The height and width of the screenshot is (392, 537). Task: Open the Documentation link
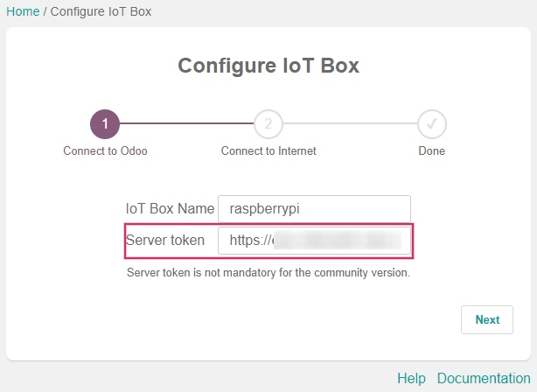[x=484, y=378]
